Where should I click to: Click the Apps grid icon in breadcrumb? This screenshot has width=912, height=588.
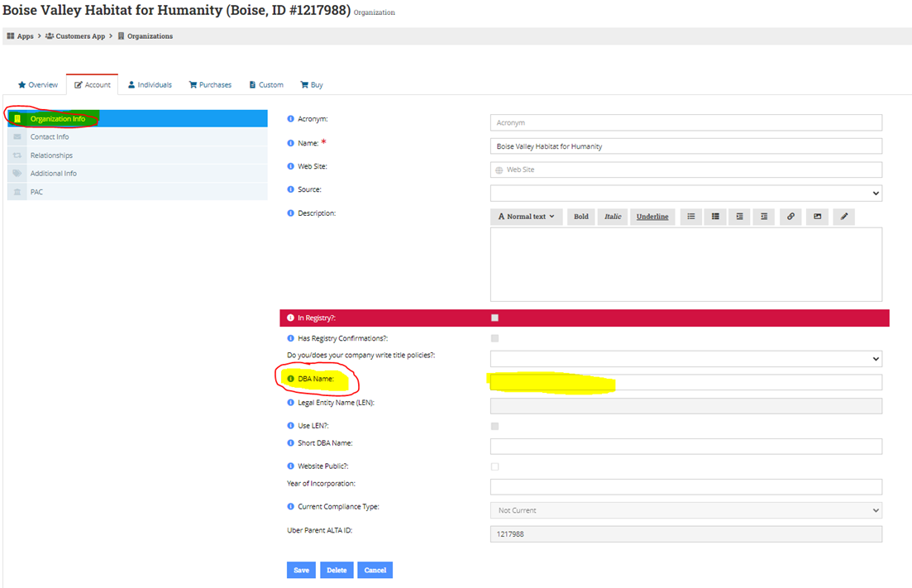[x=11, y=36]
